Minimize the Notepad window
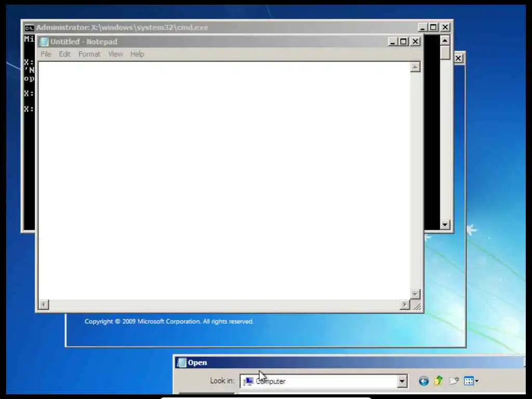Viewport: 532px width, 399px height. (393, 42)
